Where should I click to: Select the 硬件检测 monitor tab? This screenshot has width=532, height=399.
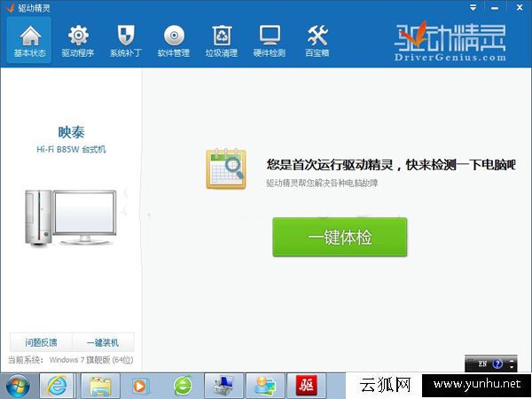pos(269,40)
